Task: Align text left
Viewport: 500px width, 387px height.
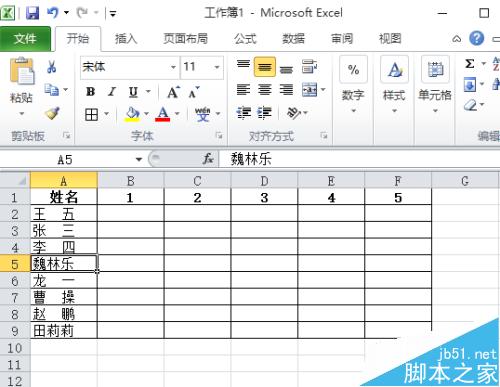Action: (243, 89)
